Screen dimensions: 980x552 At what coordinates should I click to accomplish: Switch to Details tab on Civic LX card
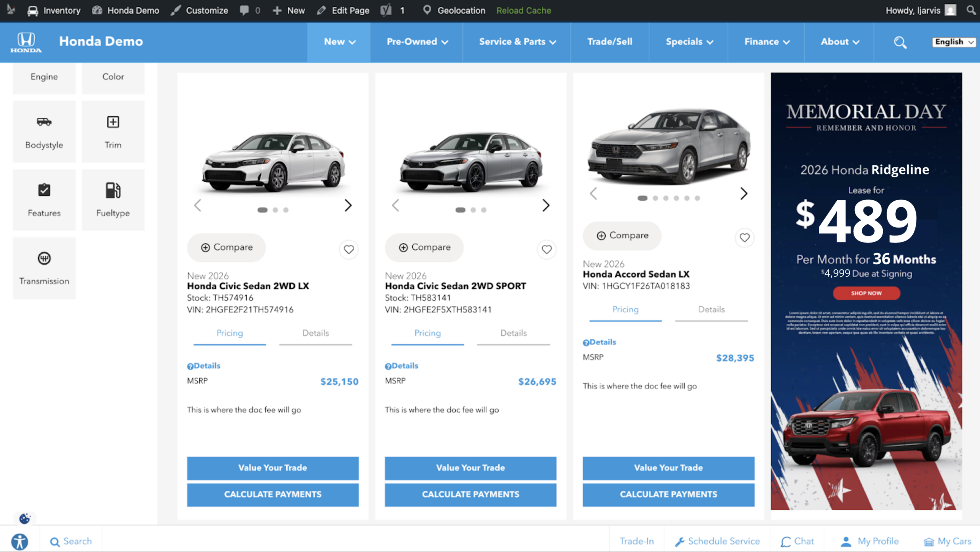[315, 334]
